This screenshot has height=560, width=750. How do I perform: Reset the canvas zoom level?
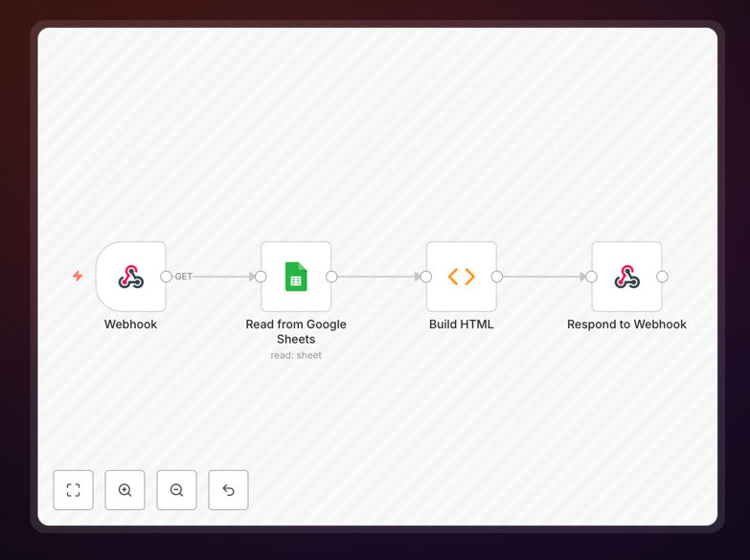[228, 490]
